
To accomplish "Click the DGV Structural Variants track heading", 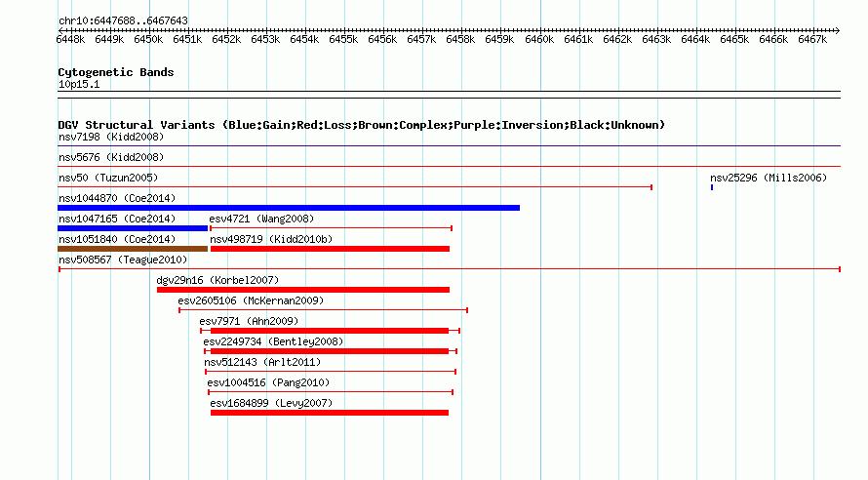I will click(361, 125).
